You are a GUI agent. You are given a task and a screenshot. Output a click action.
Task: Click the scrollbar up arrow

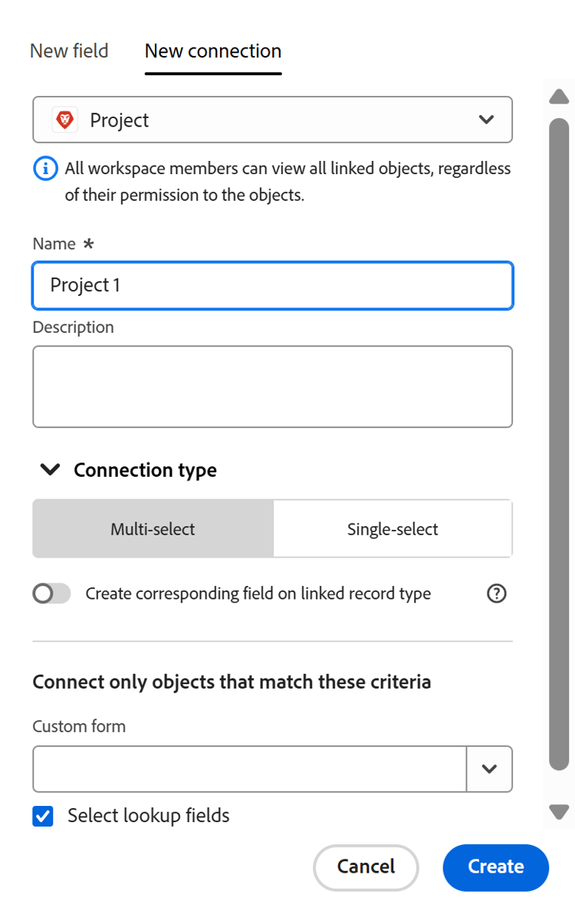pos(559,97)
